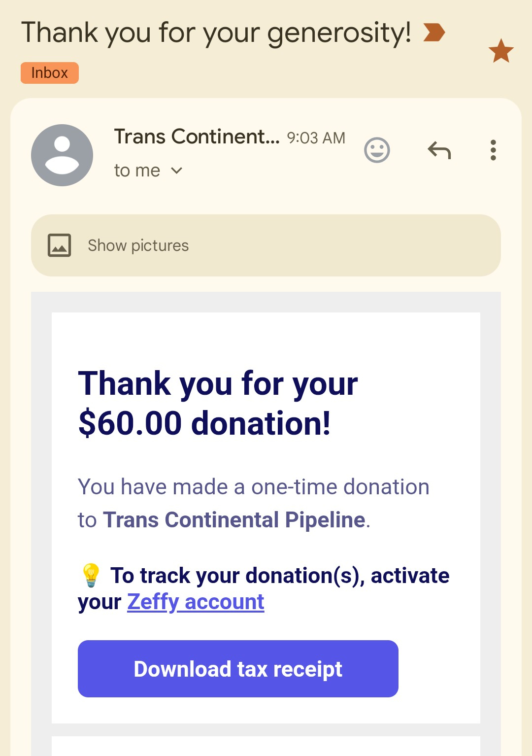Tap the picture icon in the banner
Image resolution: width=532 pixels, height=756 pixels.
(x=60, y=245)
